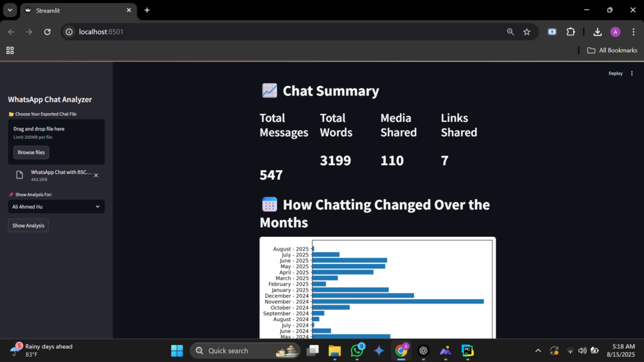The image size is (644, 362).
Task: Click the Chat Summary heading
Action: pos(320,90)
